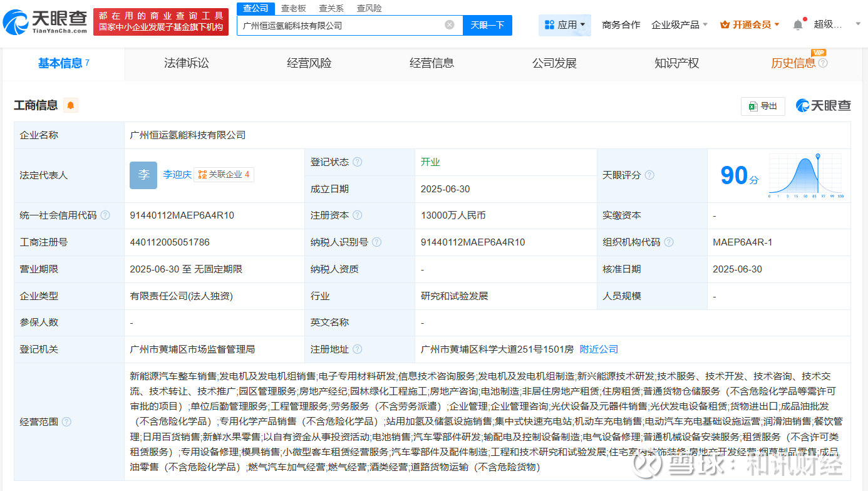Export data with the 导出 button
This screenshot has height=491, width=868.
763,106
